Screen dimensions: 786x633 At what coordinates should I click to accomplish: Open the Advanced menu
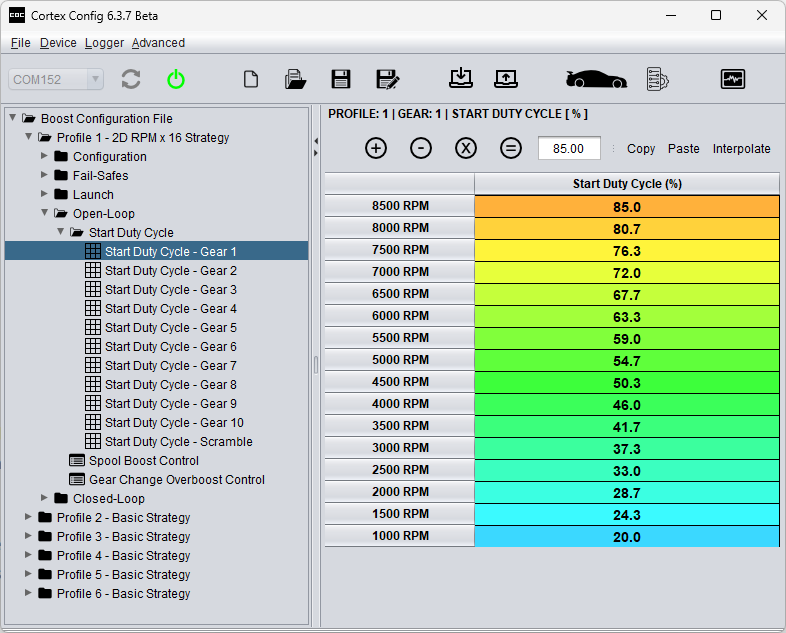[158, 43]
